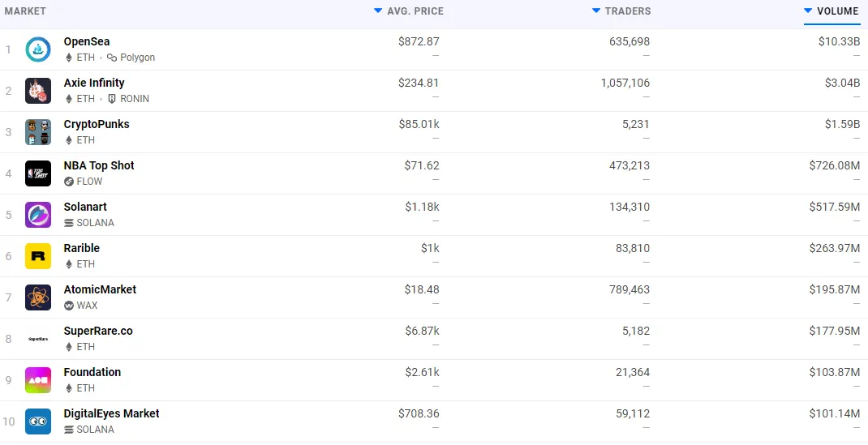This screenshot has width=868, height=445.
Task: Open the SuperRare.co link
Action: 98,332
